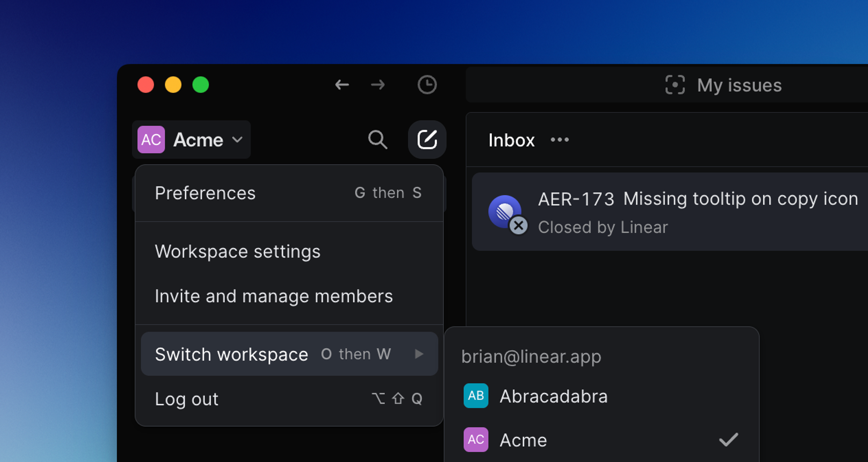Image resolution: width=868 pixels, height=462 pixels.
Task: Click the back navigation arrow
Action: point(342,85)
